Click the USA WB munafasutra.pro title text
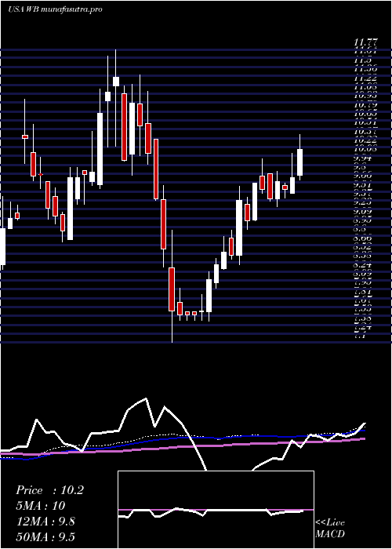392x549 pixels. click(x=55, y=9)
